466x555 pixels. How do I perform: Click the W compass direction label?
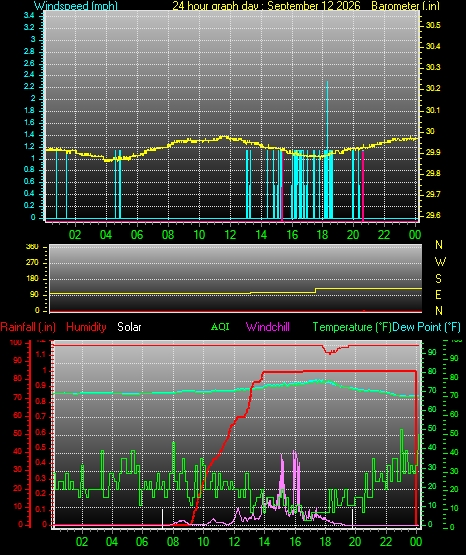(440, 262)
